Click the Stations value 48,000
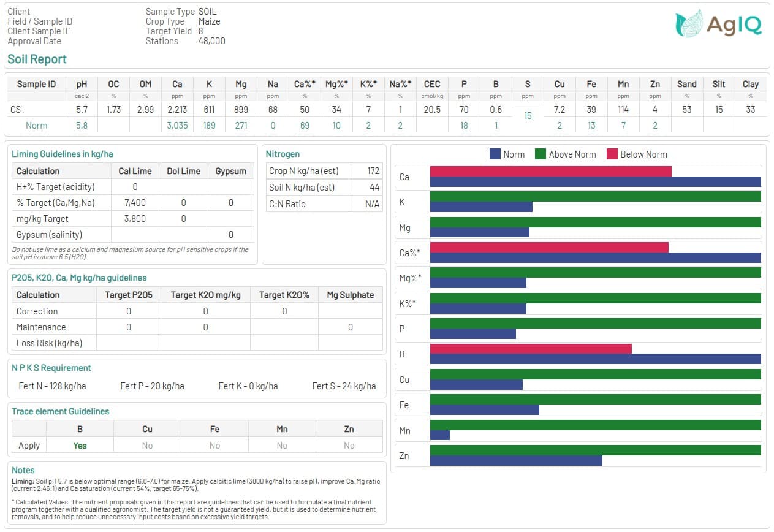 point(212,41)
